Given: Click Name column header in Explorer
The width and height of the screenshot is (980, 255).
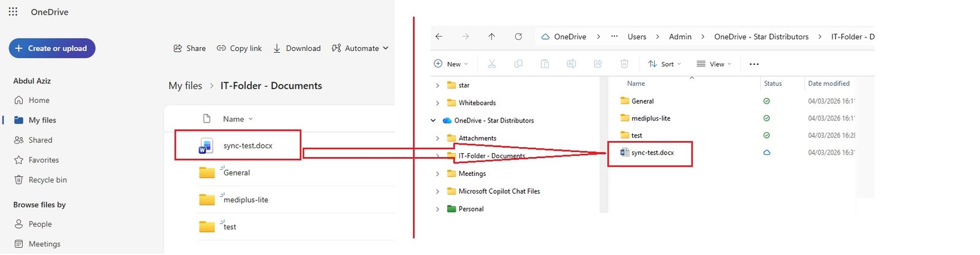Looking at the screenshot, I should click(636, 83).
